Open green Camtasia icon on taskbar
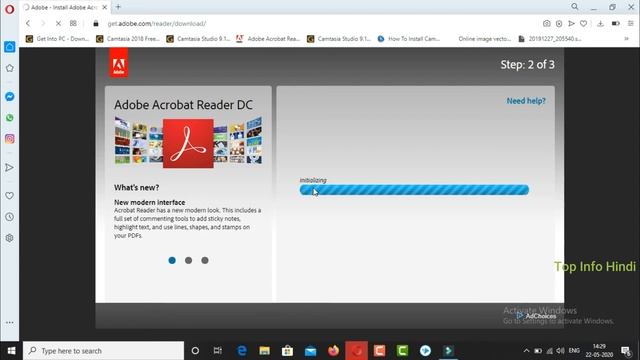 pos(402,351)
